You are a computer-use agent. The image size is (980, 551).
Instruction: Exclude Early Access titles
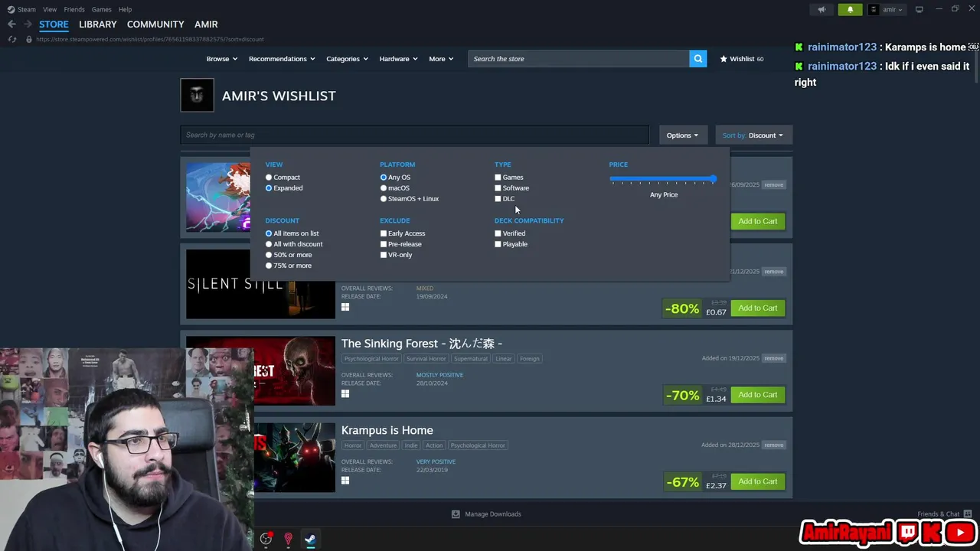click(384, 233)
